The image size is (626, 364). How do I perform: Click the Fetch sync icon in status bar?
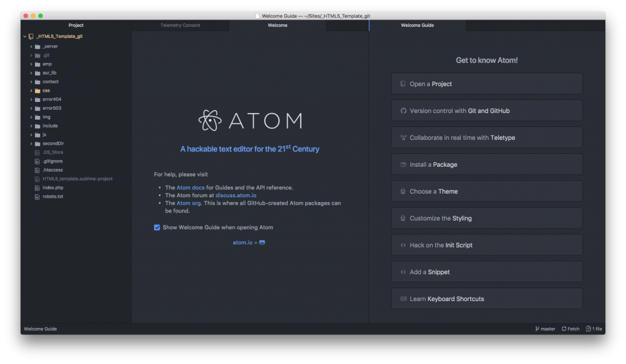[564, 329]
